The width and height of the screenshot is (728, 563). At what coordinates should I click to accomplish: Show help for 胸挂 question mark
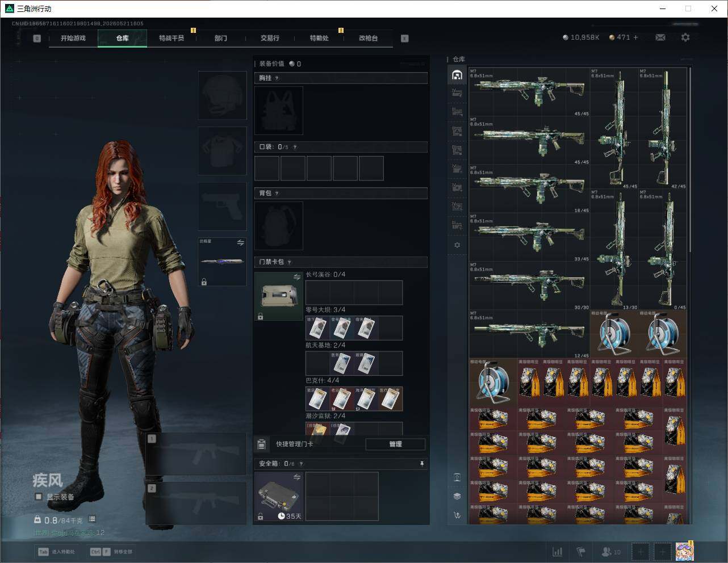click(x=277, y=78)
